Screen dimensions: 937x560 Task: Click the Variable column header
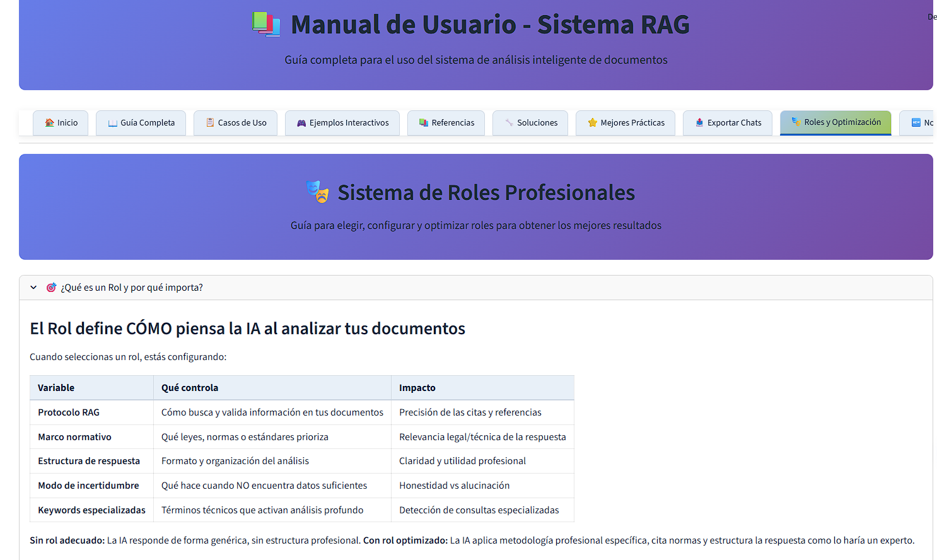tap(56, 388)
